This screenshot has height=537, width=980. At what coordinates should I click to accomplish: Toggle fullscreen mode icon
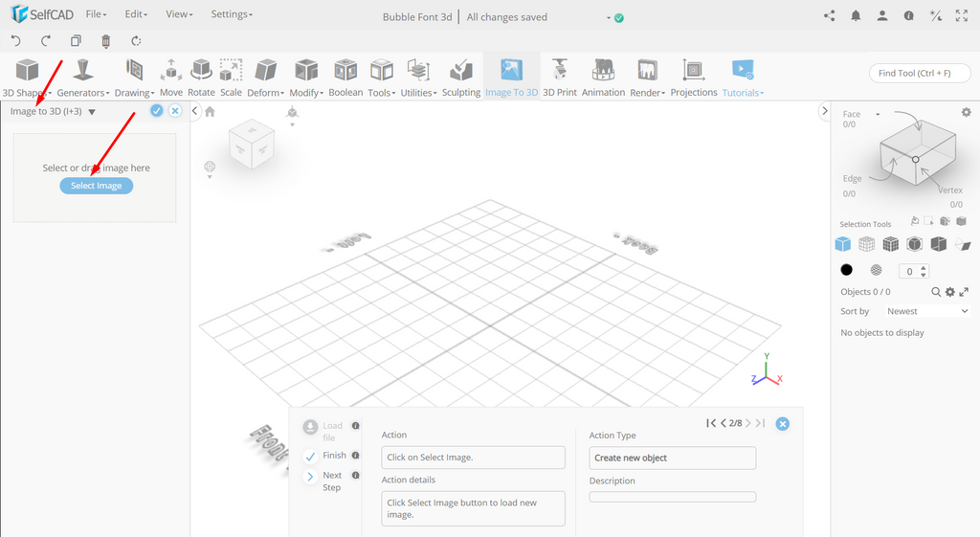point(961,15)
